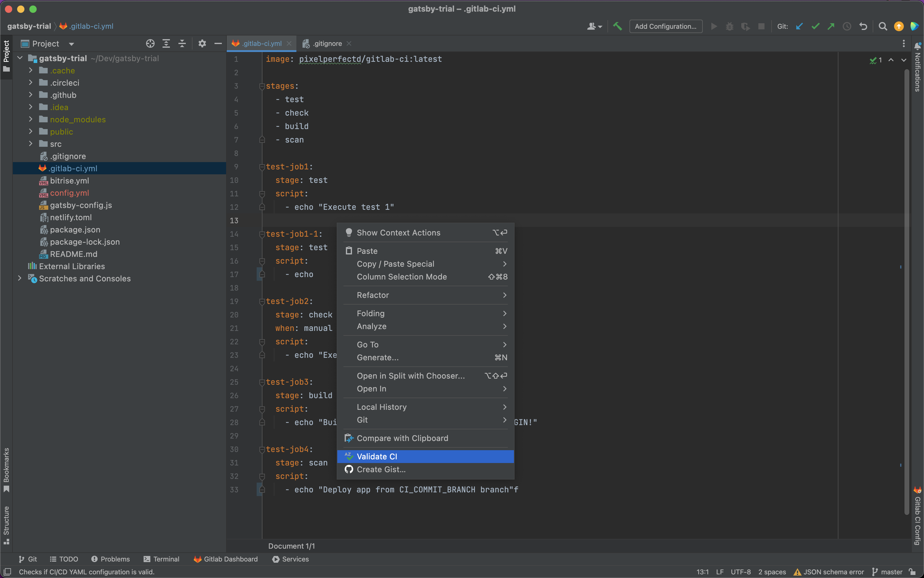This screenshot has width=924, height=578.
Task: Choose Create Gist... in context menu
Action: (x=425, y=469)
